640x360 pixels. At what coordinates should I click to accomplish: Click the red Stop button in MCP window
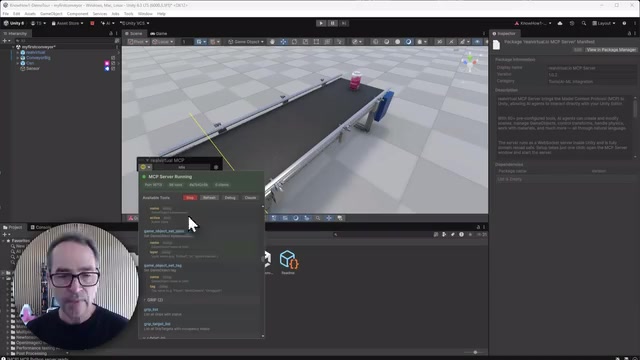[x=190, y=198]
